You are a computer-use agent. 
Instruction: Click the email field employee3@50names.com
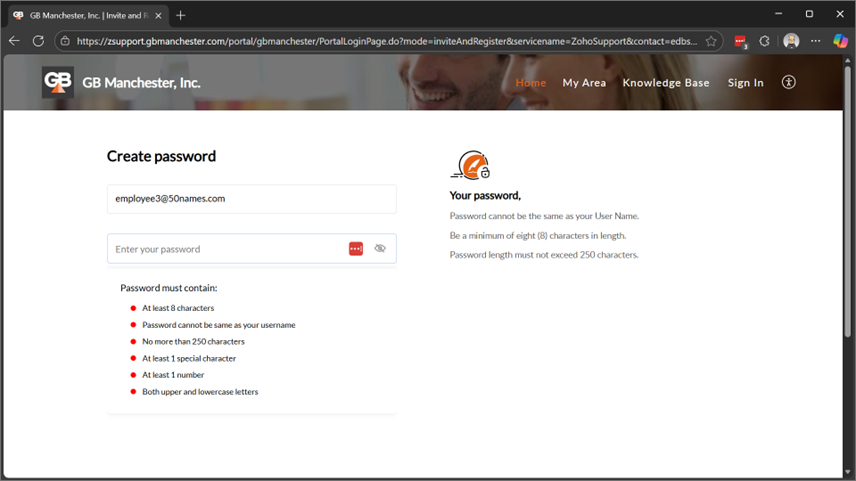pyautogui.click(x=251, y=199)
